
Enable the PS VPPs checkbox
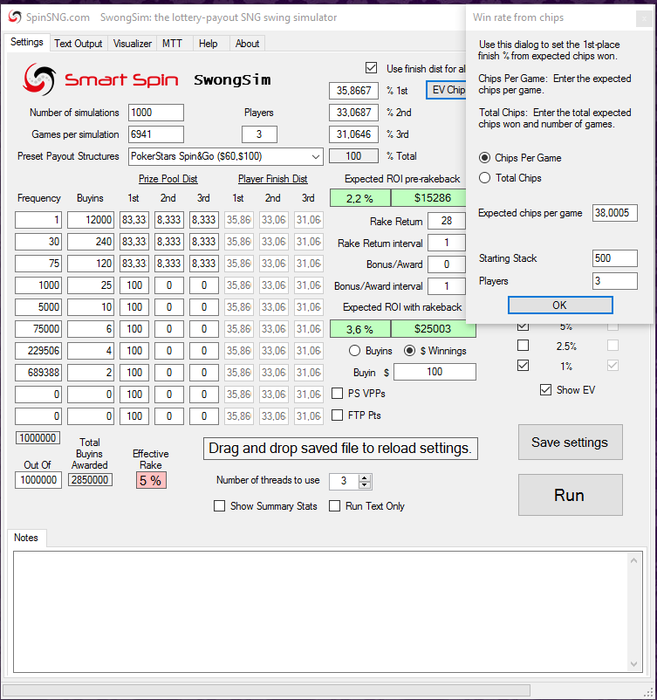[337, 393]
